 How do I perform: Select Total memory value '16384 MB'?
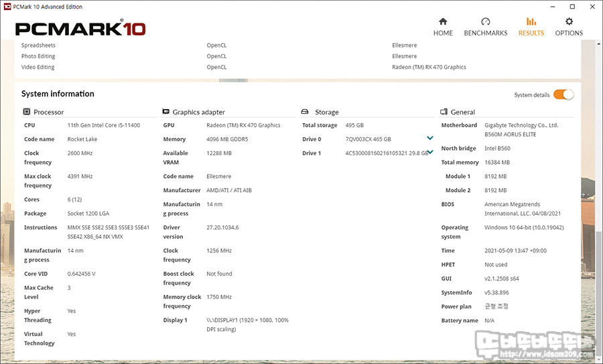coord(497,163)
